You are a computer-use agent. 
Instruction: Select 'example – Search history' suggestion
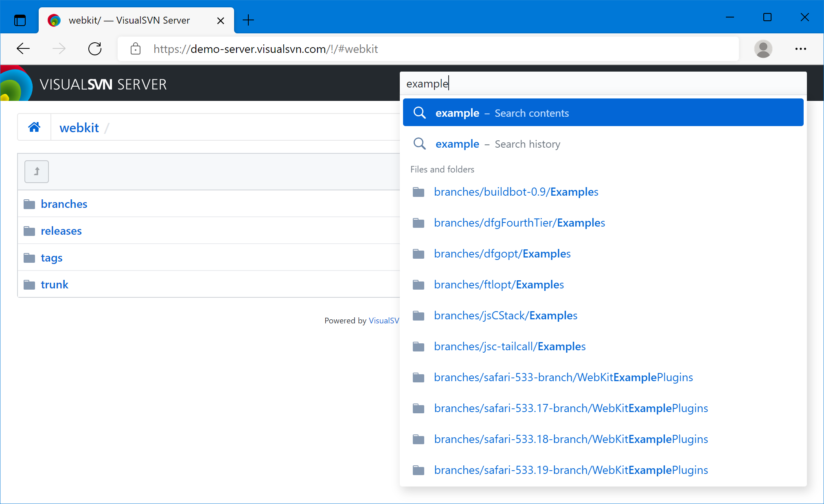click(603, 144)
